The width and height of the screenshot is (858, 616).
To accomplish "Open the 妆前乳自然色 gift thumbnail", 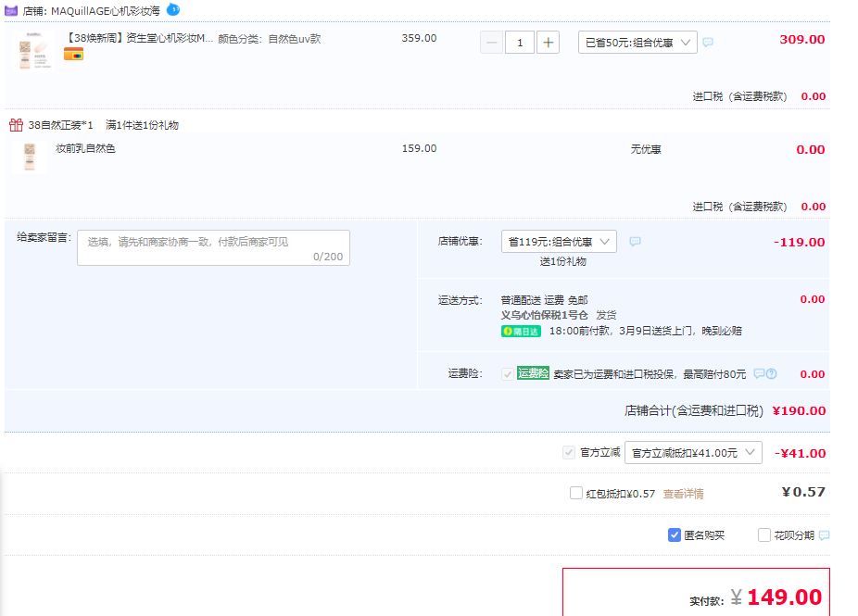I will [30, 157].
